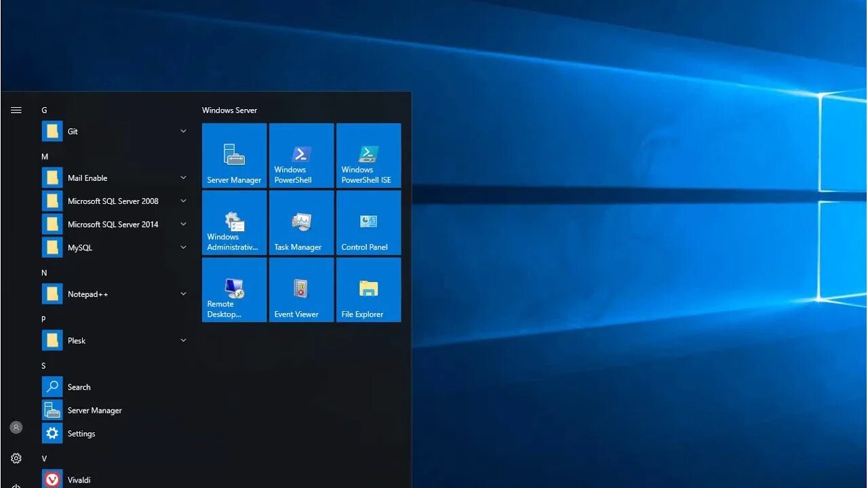Click the Plesk label text
Viewport: 868px width, 488px height.
pos(77,340)
